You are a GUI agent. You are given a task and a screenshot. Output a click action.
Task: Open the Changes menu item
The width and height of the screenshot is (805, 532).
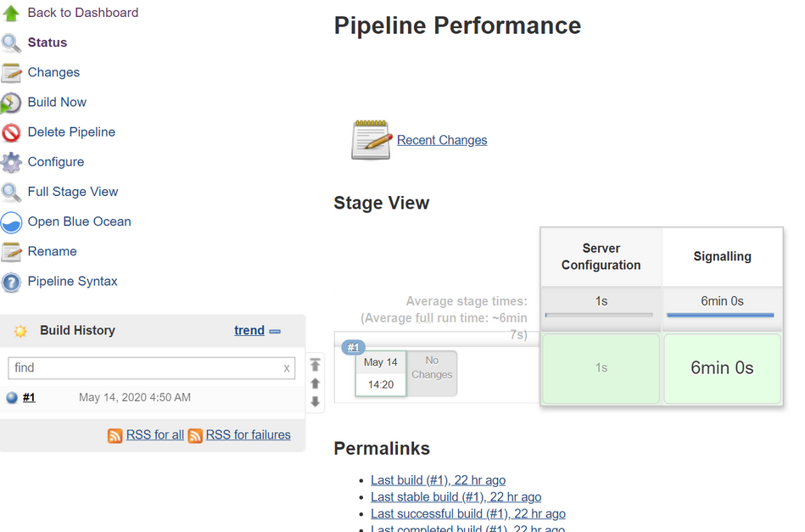click(x=53, y=73)
